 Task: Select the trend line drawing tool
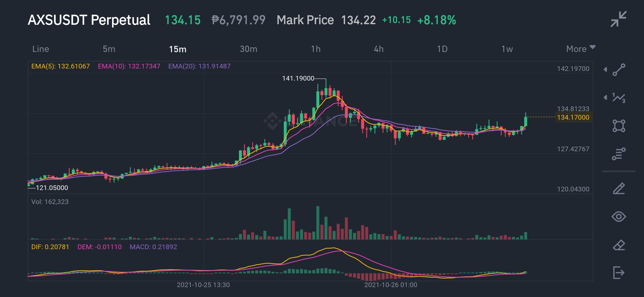(619, 70)
